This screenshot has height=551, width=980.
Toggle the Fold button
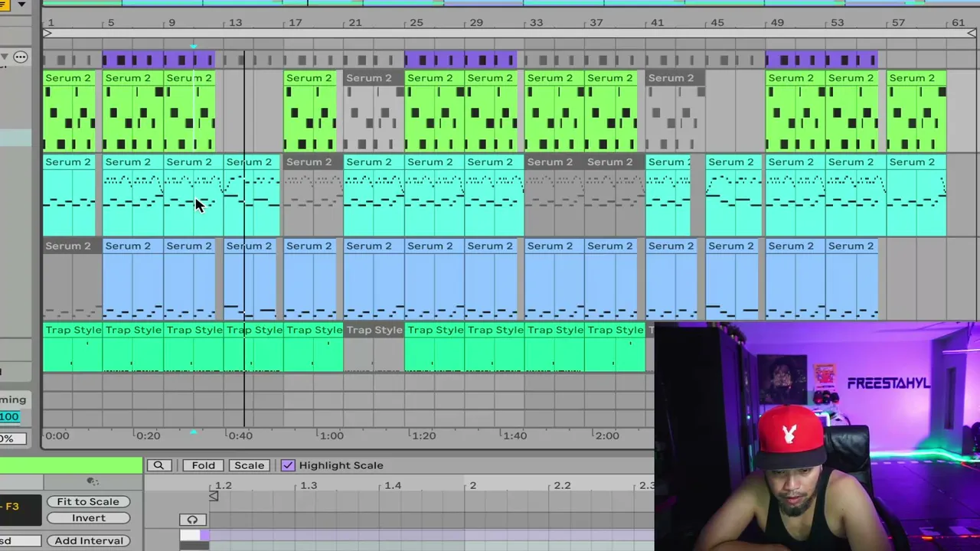tap(203, 465)
